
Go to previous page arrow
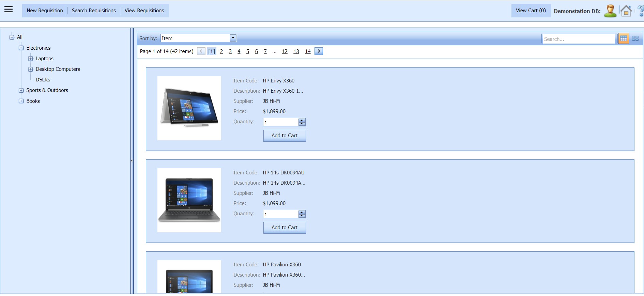pos(201,51)
